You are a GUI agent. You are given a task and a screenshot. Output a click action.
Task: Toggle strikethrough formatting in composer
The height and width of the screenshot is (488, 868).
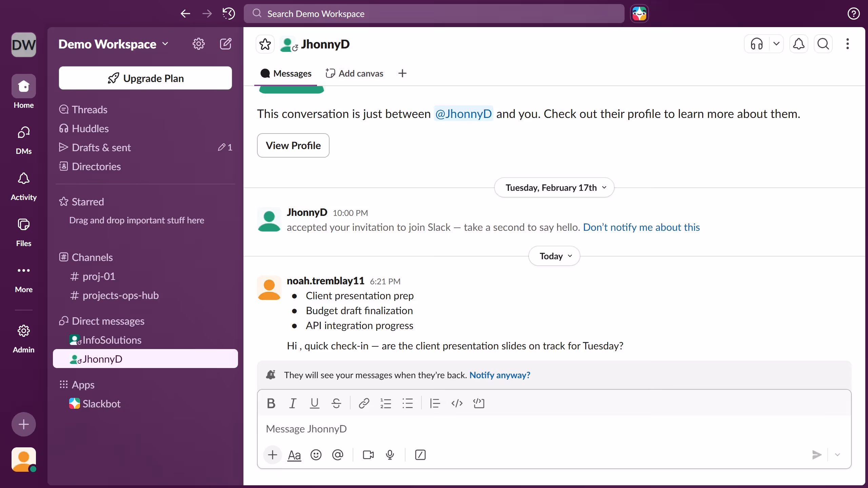[x=336, y=403]
